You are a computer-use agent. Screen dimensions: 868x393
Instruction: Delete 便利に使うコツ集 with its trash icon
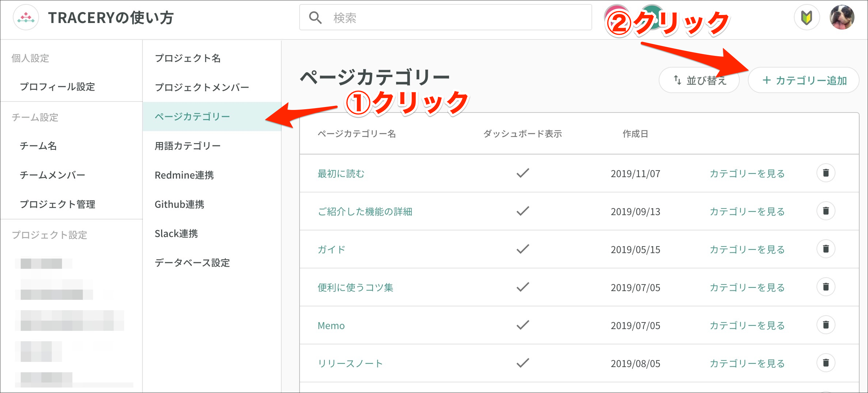click(x=826, y=287)
